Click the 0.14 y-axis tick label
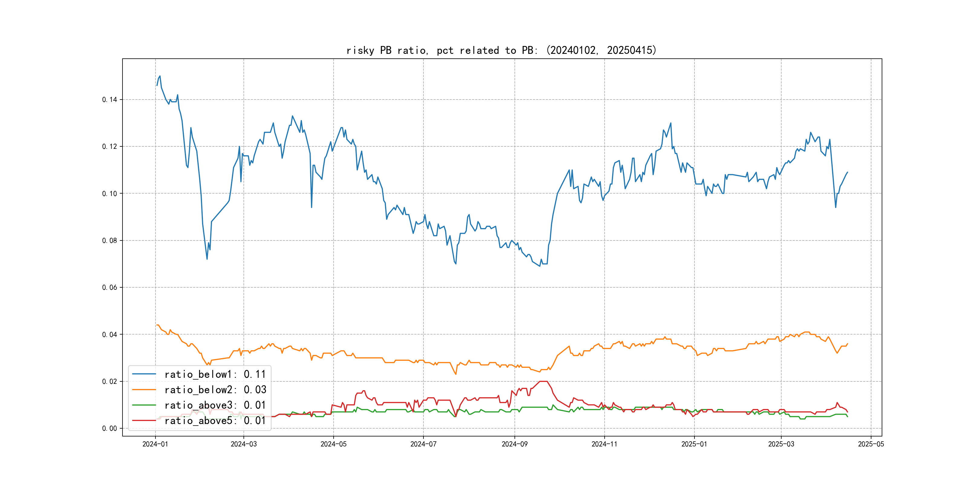The height and width of the screenshot is (490, 980). pyautogui.click(x=109, y=100)
